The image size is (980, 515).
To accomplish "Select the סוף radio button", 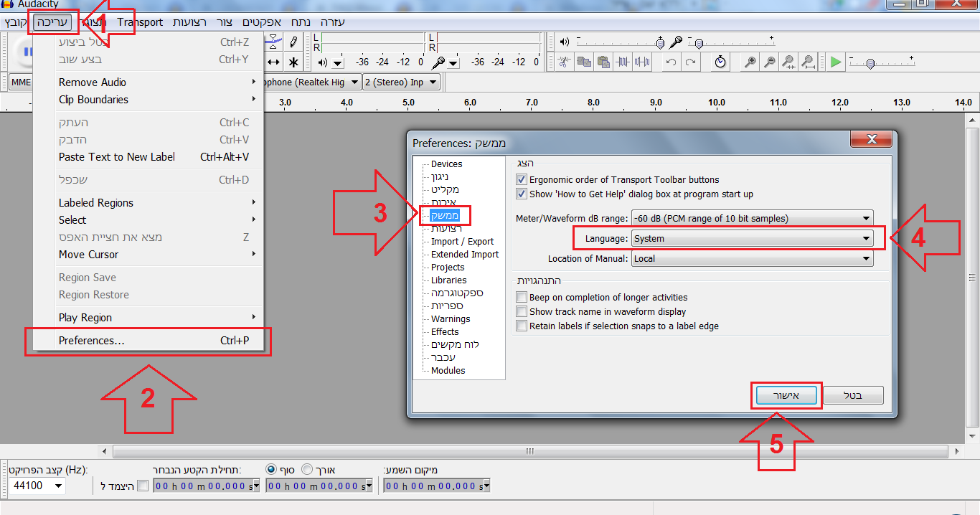I will 271,469.
